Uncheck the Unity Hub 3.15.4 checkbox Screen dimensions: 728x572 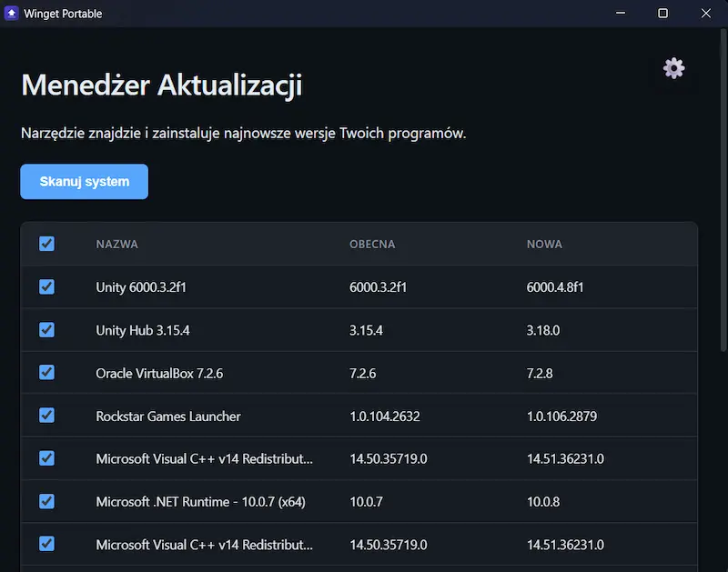pos(47,330)
